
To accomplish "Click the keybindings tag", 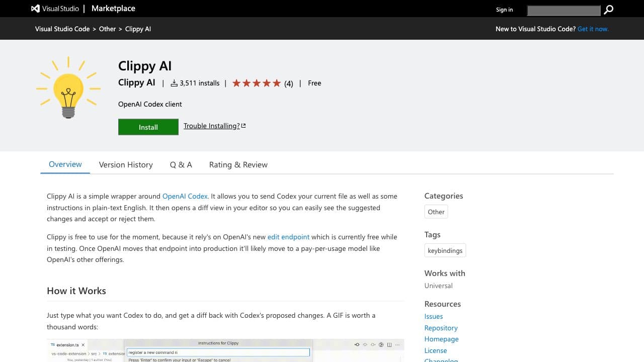I will pos(445,250).
